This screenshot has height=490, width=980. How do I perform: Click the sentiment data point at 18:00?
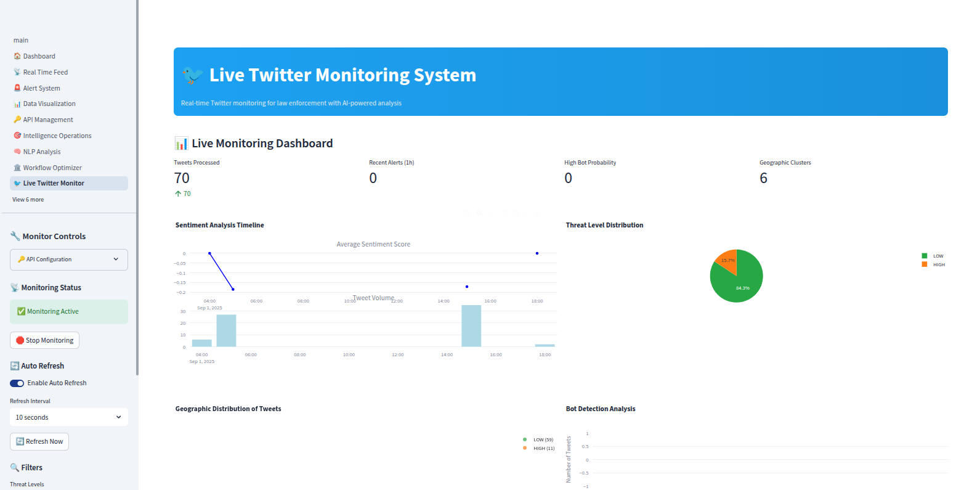537,253
